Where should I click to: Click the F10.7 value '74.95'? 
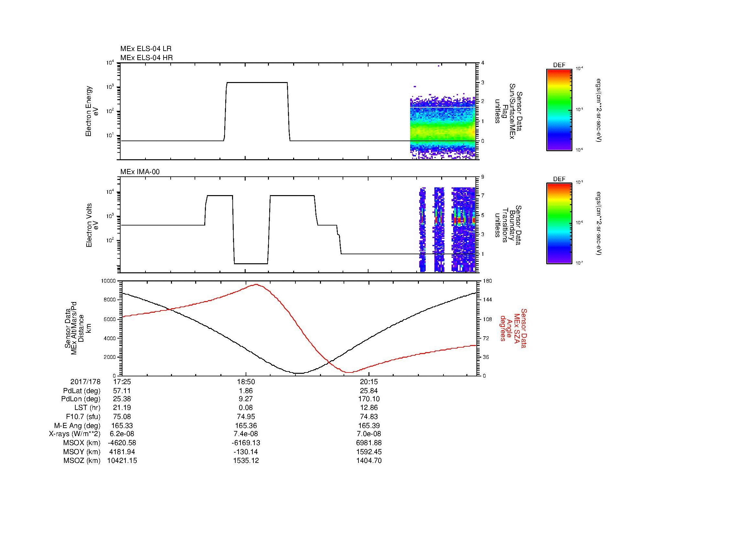246,416
